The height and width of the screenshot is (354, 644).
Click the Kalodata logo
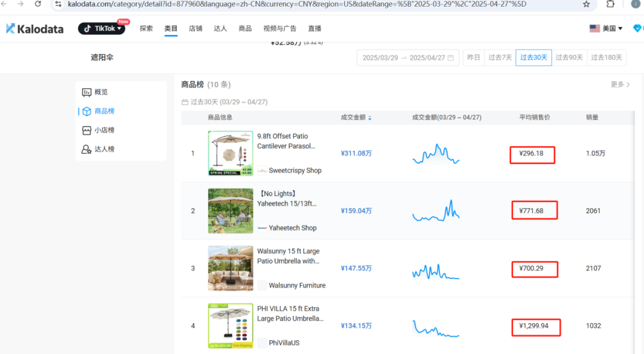pos(35,29)
